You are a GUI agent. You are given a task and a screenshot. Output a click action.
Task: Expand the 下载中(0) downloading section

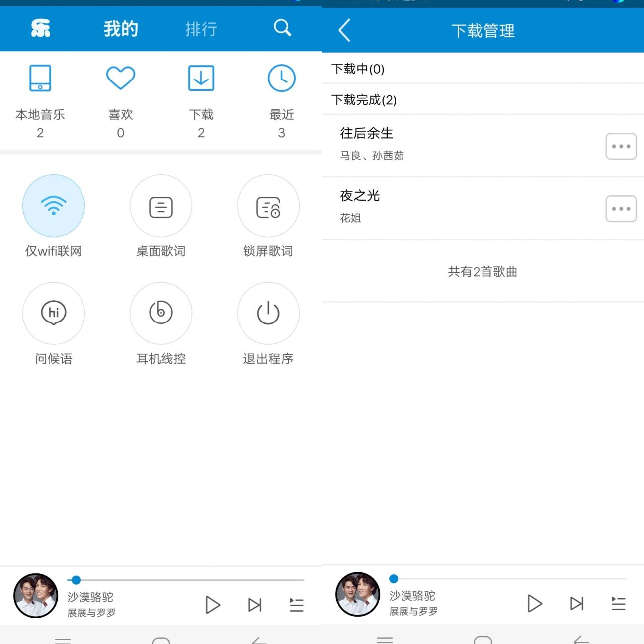pos(482,69)
